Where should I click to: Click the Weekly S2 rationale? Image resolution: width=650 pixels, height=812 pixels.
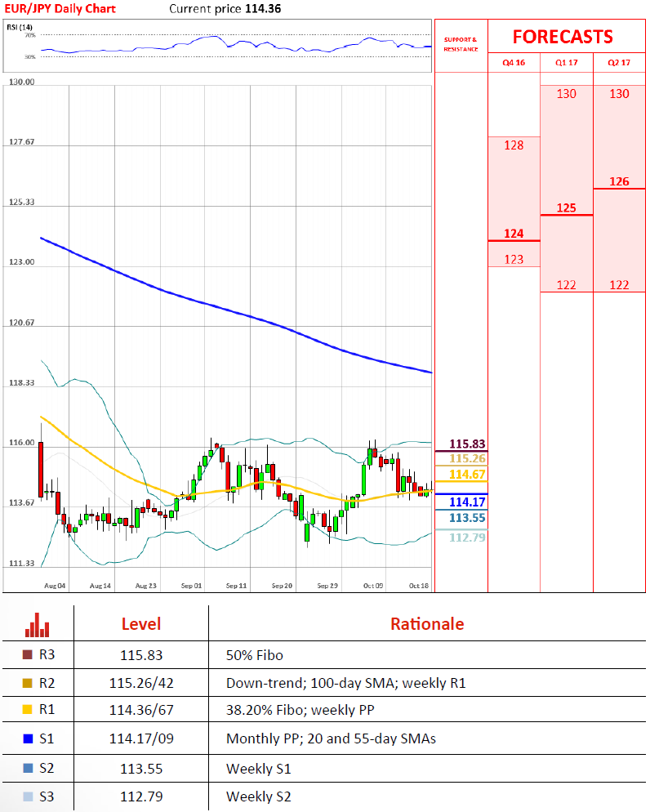259,797
